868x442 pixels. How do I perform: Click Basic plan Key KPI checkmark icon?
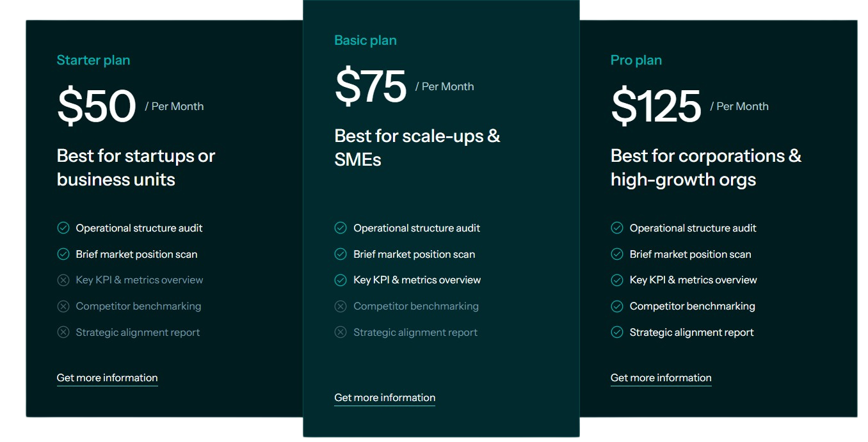coord(341,280)
